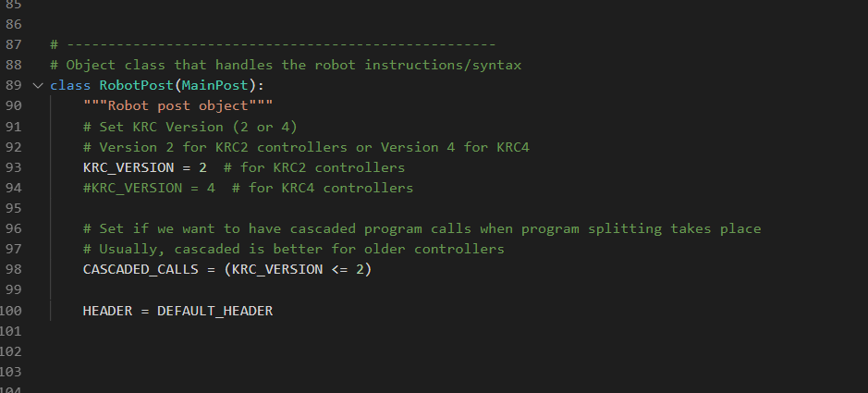
Task: Click the class keyword on line 89
Action: [x=70, y=86]
